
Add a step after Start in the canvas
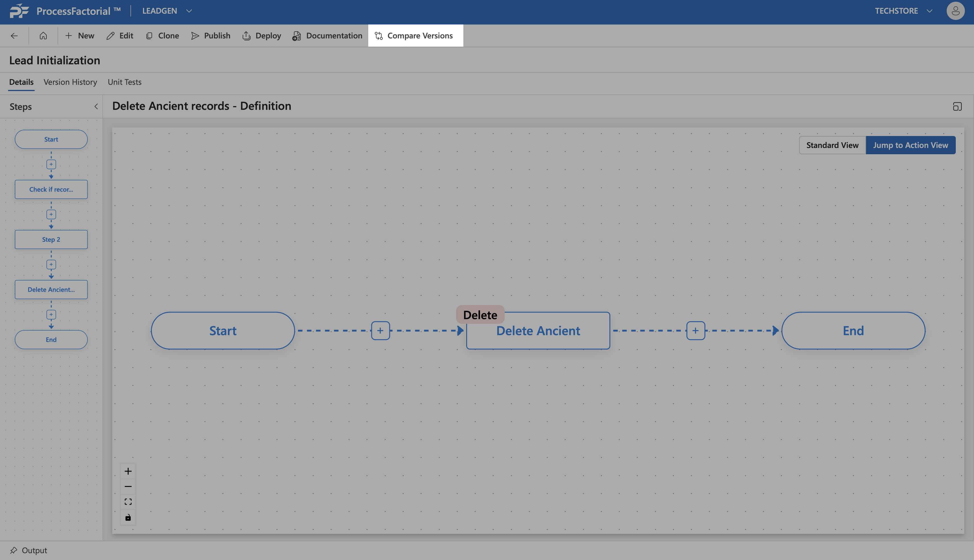pos(380,330)
